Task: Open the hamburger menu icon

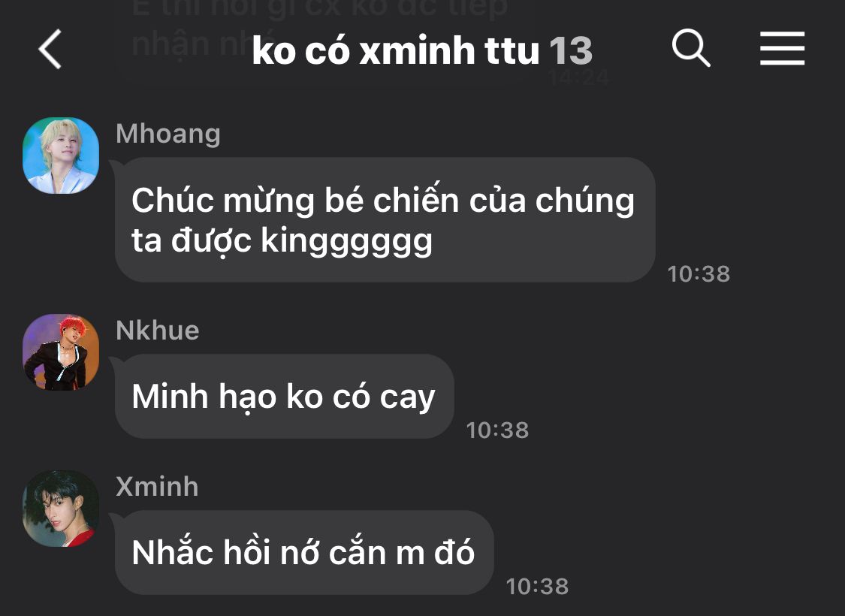Action: pyautogui.click(x=782, y=49)
